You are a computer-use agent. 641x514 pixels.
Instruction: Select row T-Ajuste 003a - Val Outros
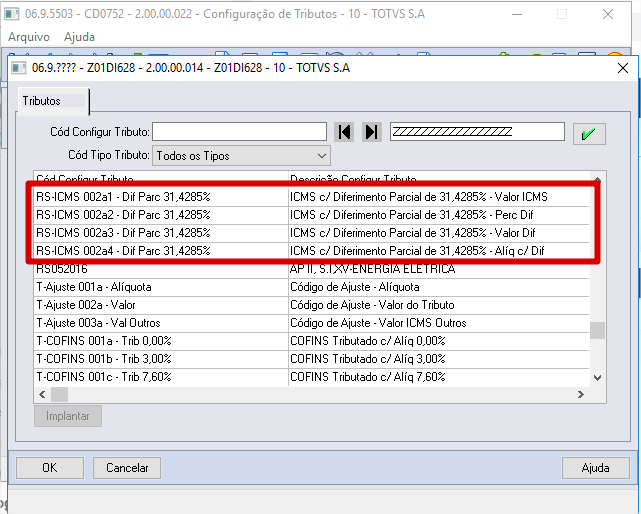[312, 323]
